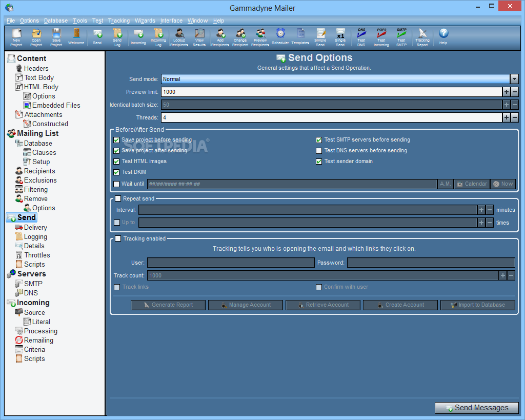Decrease Preview limit with minus button
525x420 pixels.
[515, 92]
